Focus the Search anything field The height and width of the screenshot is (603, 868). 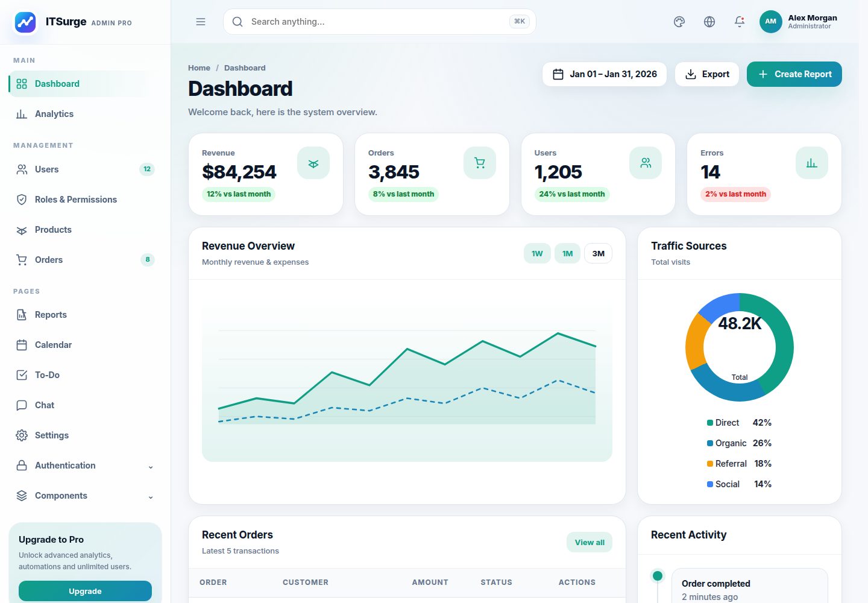380,22
